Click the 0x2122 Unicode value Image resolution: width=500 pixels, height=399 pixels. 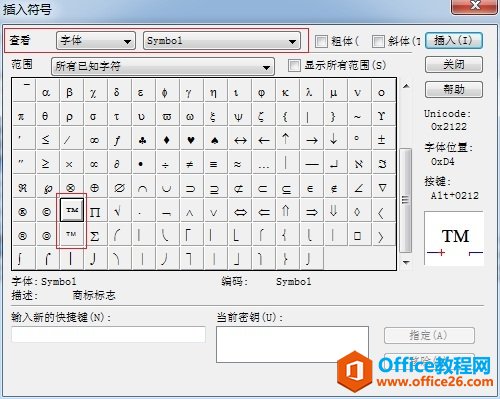click(x=449, y=127)
